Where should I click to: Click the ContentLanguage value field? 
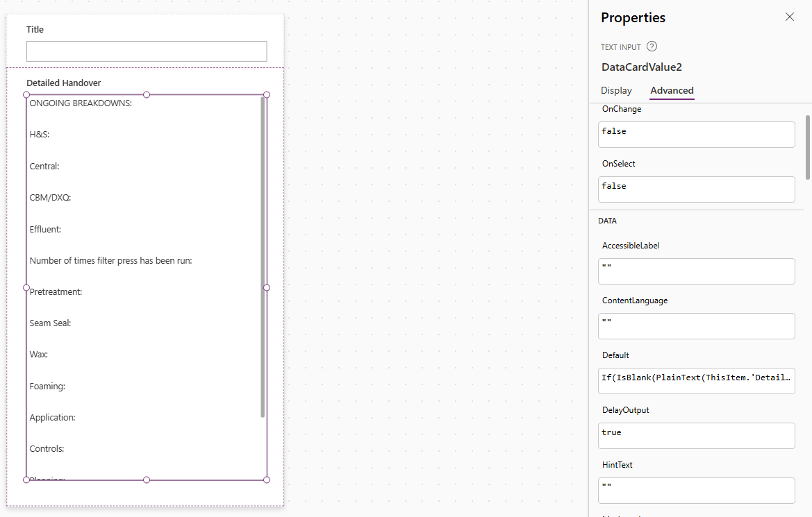[x=696, y=326]
